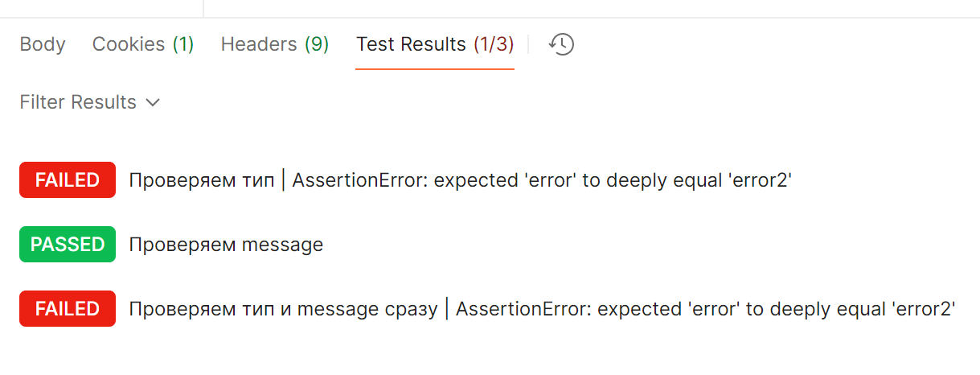Click the green (1) Cookies count
Screen dimensions: 980x375
tap(182, 44)
